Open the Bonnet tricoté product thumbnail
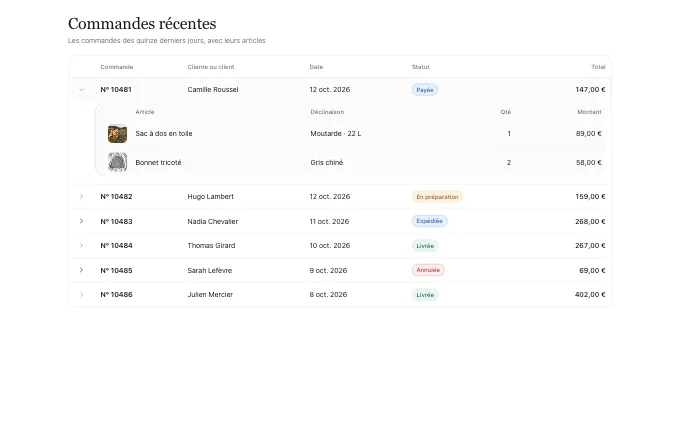Image resolution: width=680 pixels, height=425 pixels. pyautogui.click(x=118, y=162)
